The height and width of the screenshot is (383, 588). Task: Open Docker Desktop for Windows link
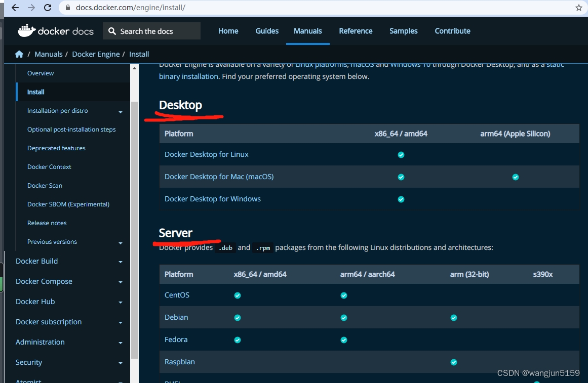coord(213,199)
